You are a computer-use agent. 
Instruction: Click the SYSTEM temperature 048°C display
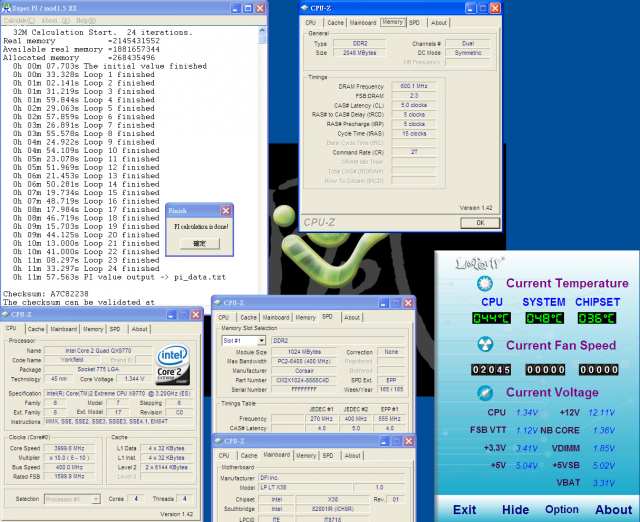[544, 318]
